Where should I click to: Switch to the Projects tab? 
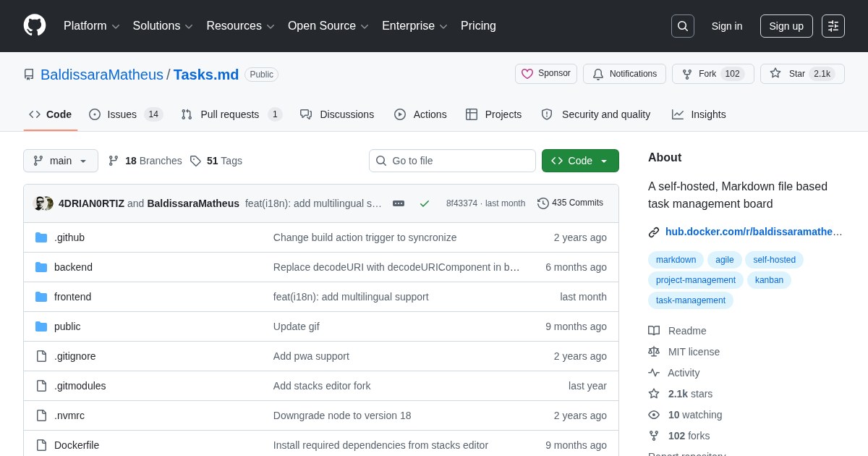(x=494, y=114)
